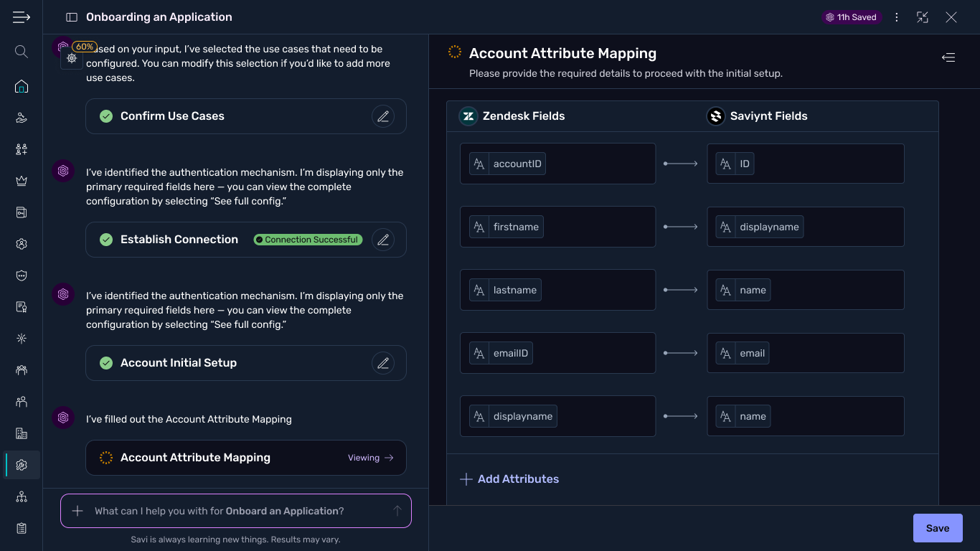This screenshot has width=980, height=551.
Task: Open the Account Attribute Mapping Viewing link
Action: pyautogui.click(x=371, y=458)
